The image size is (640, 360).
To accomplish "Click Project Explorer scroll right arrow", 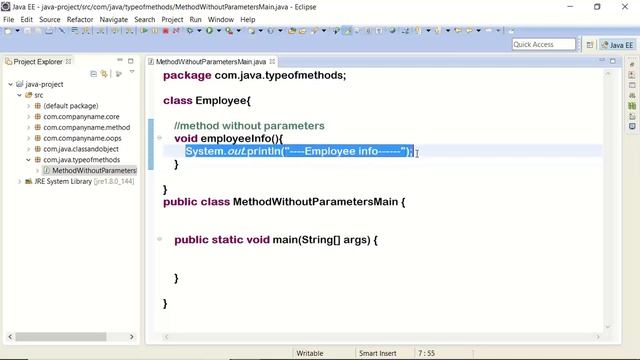I will tap(131, 337).
